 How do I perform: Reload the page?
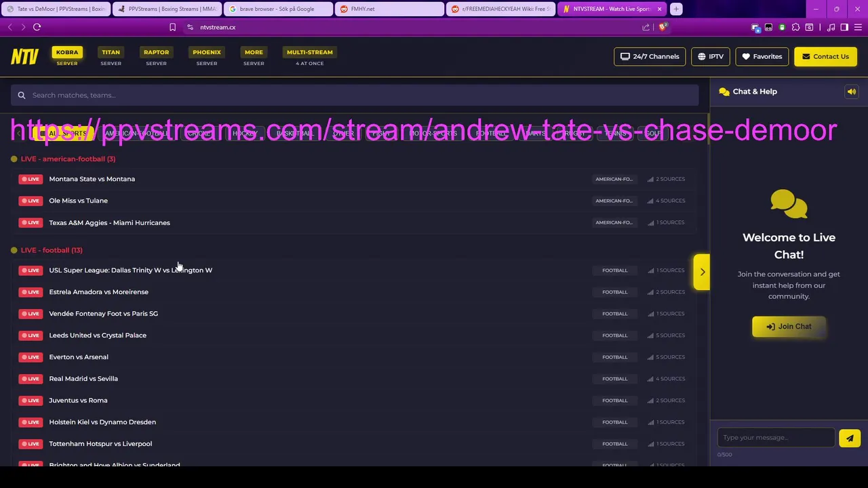pos(37,27)
